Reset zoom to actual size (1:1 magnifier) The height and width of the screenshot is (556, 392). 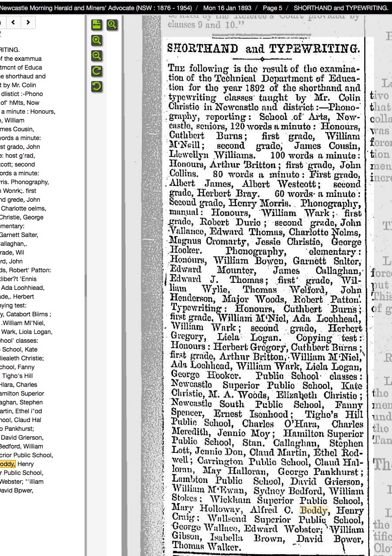click(x=112, y=25)
